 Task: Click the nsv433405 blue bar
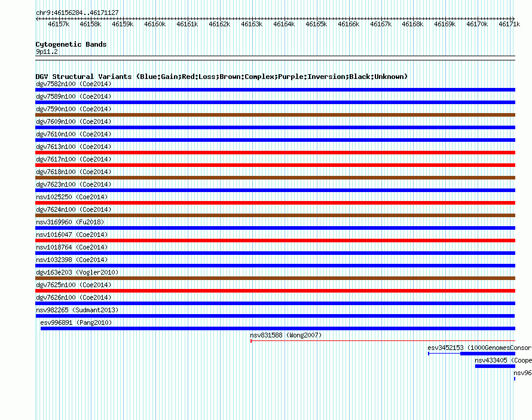495,366
